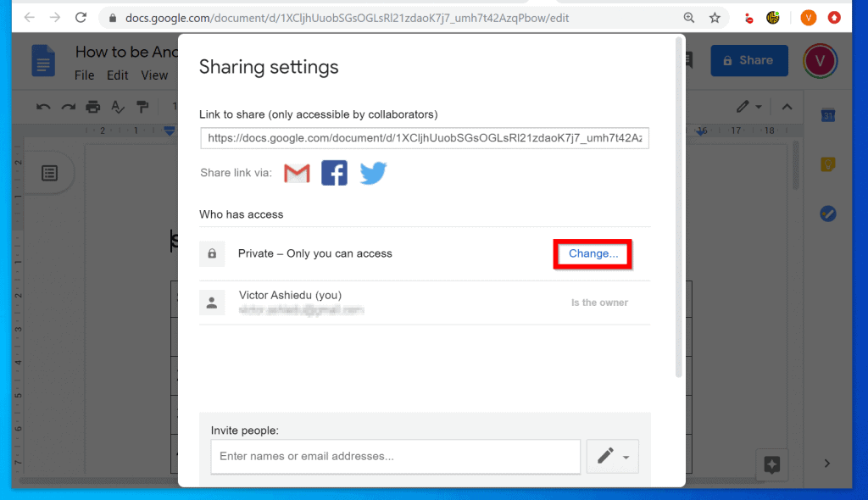
Task: Click the Sharing settings dialog scrollbar
Action: click(x=679, y=208)
